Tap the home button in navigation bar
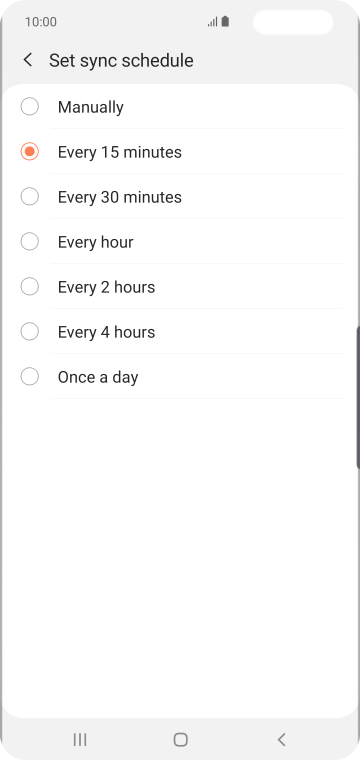The height and width of the screenshot is (760, 360). 180,739
